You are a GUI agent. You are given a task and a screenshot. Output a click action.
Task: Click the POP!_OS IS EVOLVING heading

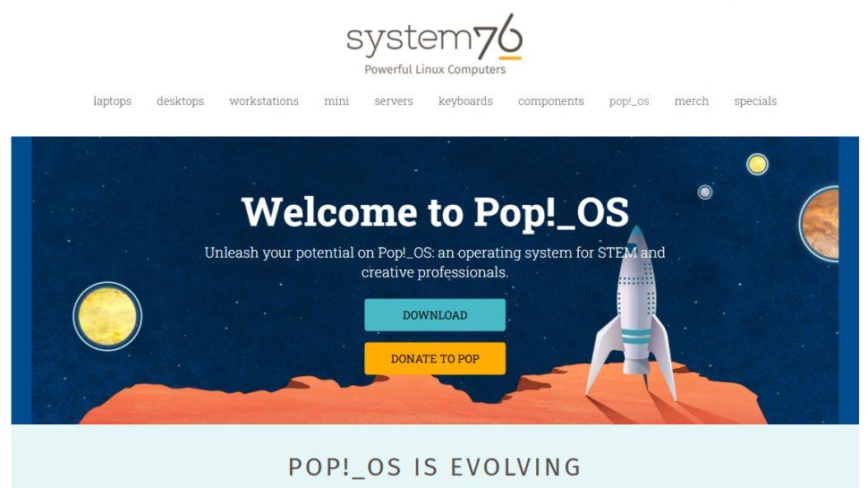point(435,467)
